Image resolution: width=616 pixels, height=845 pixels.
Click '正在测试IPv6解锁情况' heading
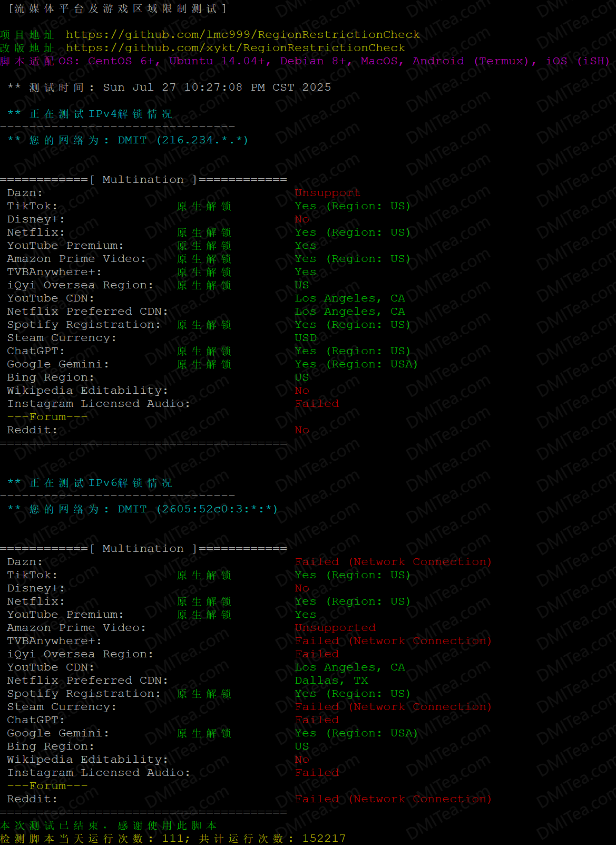(x=101, y=483)
